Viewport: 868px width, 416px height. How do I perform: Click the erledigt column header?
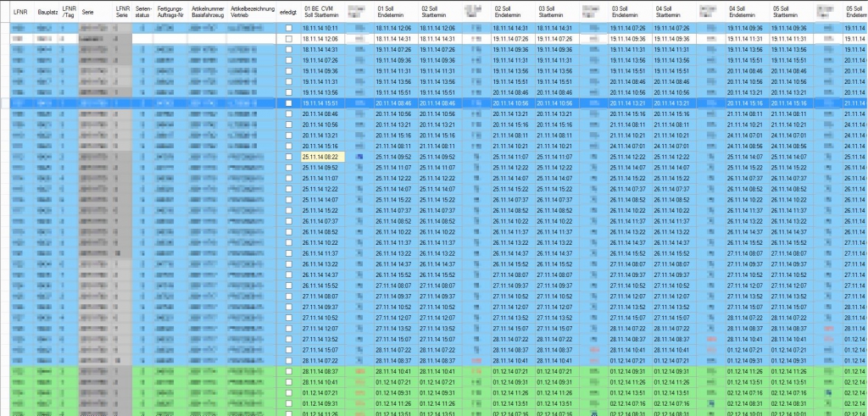(x=288, y=12)
